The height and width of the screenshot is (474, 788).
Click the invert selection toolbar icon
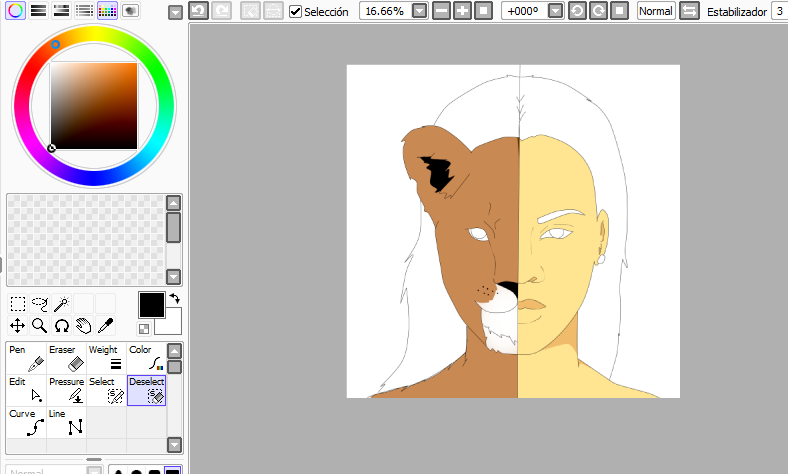273,11
